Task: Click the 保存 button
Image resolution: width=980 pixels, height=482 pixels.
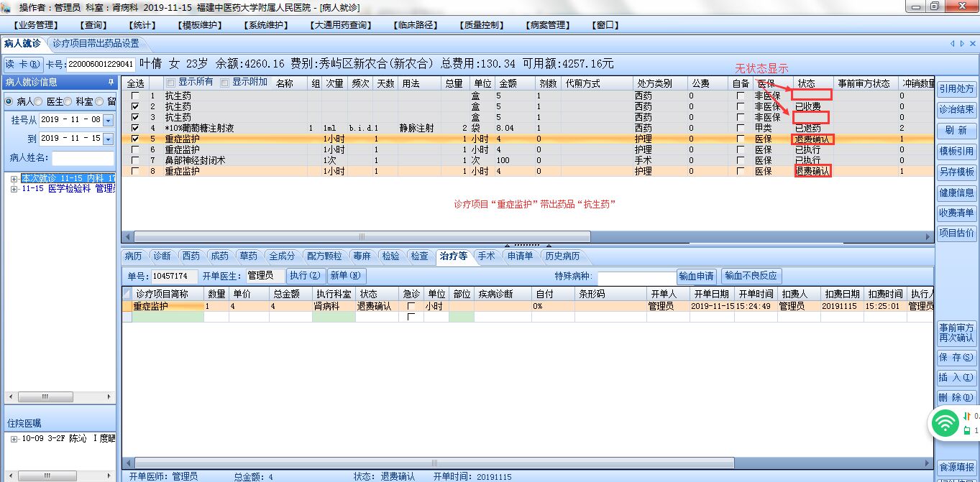Action: (956, 357)
